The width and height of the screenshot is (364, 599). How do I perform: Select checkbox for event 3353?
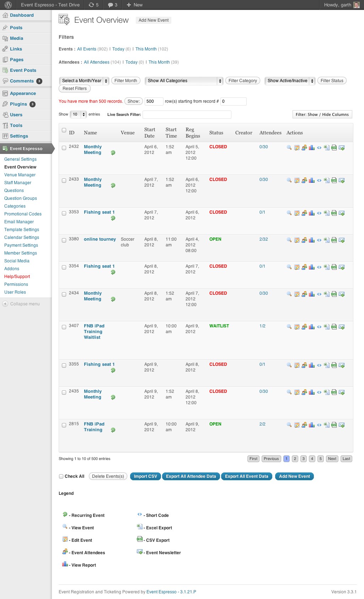(64, 213)
